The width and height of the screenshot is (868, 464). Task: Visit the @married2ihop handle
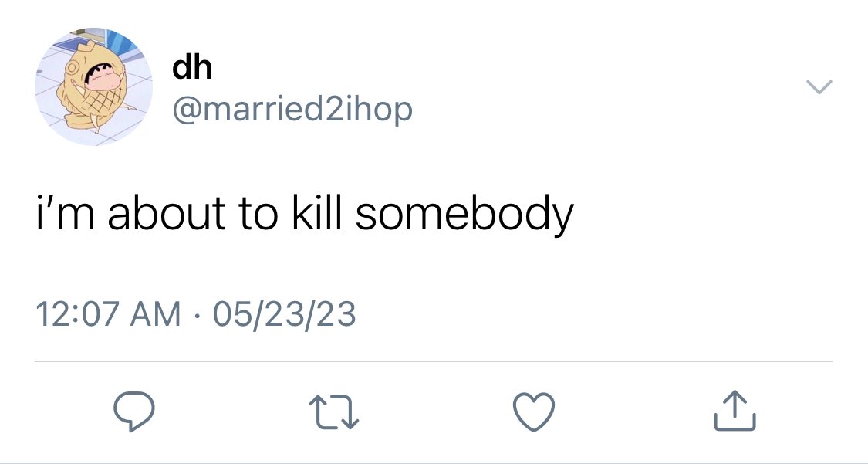coord(292,110)
